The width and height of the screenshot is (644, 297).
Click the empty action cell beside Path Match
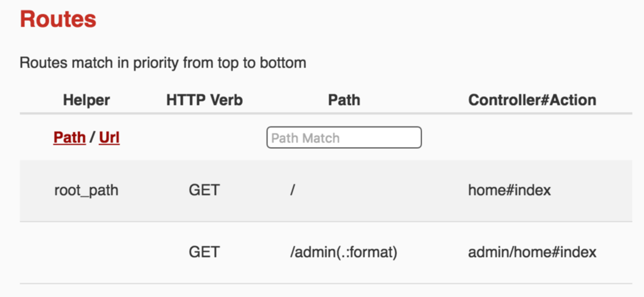pyautogui.click(x=532, y=138)
